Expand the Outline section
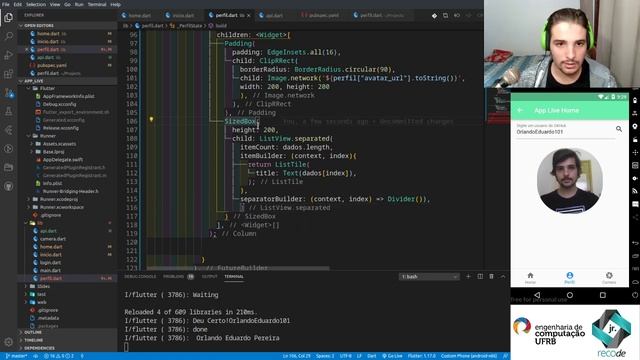 click(x=68, y=332)
